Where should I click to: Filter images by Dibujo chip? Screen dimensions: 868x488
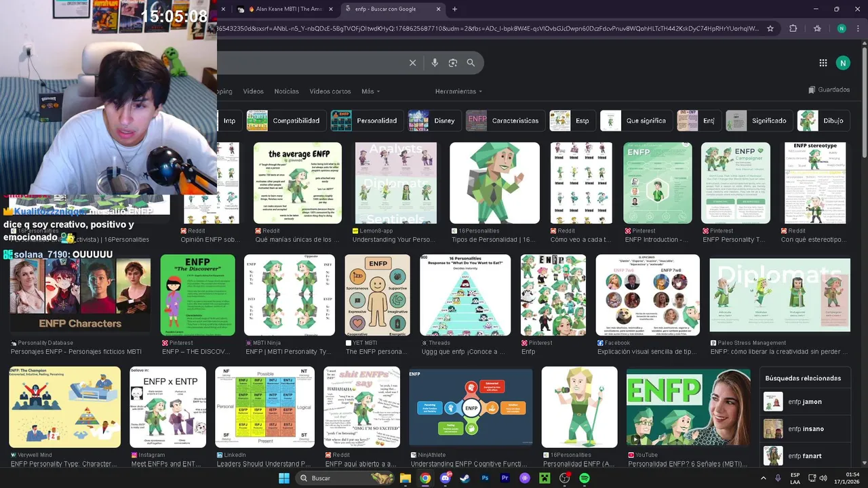(823, 121)
